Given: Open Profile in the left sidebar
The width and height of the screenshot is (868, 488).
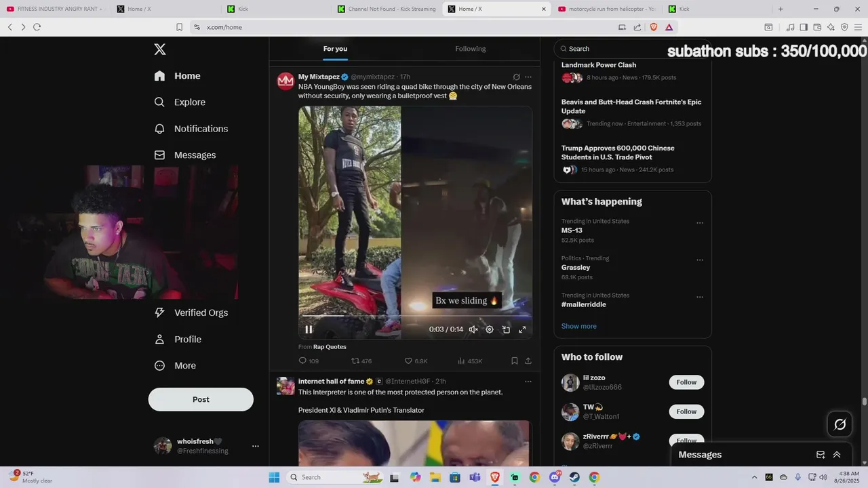Looking at the screenshot, I should (177, 339).
